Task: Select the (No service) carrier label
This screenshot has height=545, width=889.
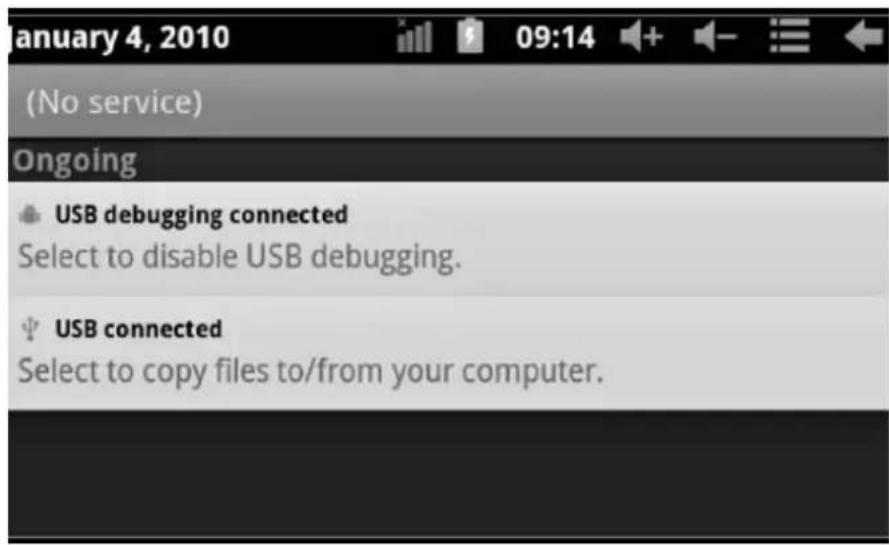Action: coord(114,102)
